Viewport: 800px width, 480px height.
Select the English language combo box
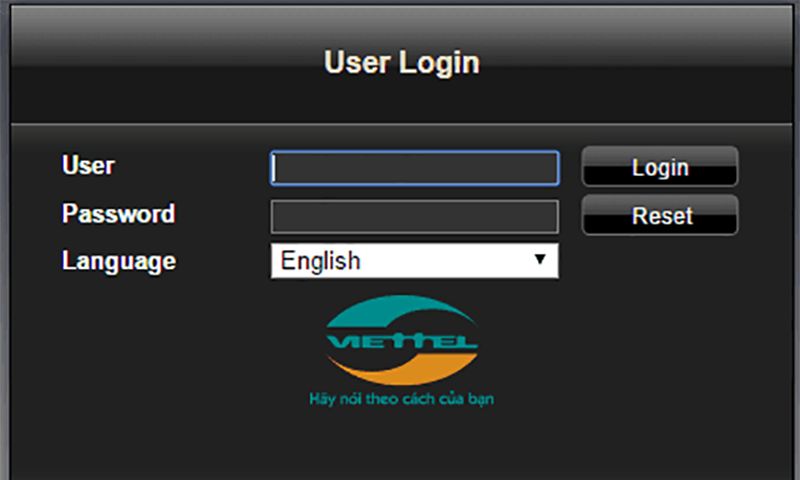point(400,261)
